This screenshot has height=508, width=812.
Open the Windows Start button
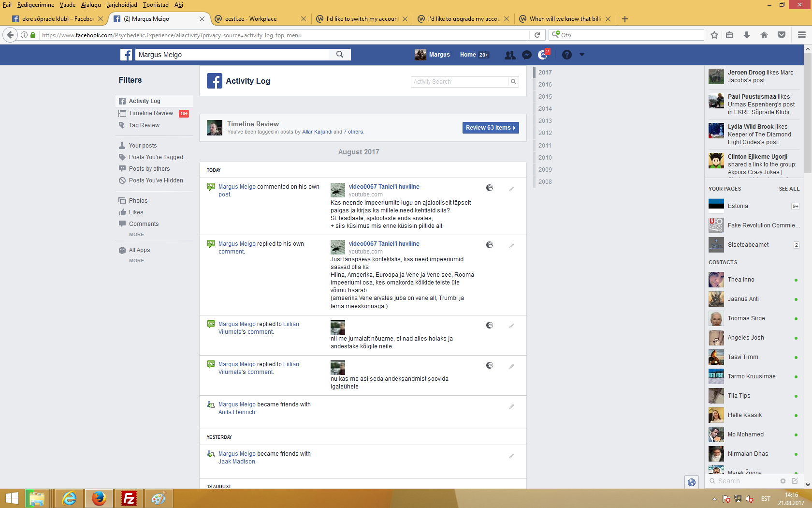tap(12, 498)
